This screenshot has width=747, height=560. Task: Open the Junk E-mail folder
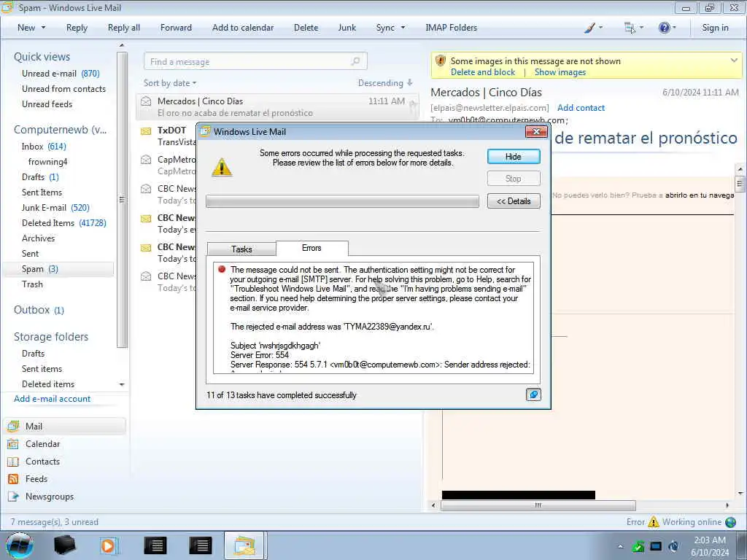55,208
